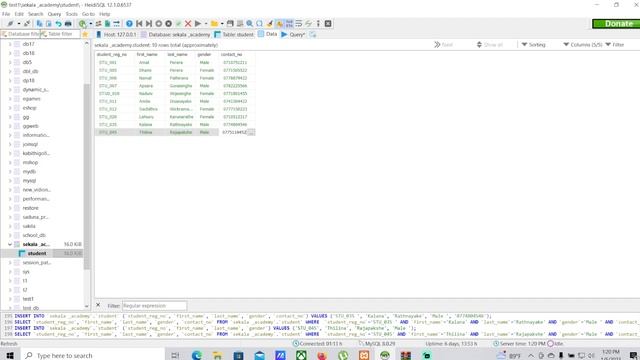The height and width of the screenshot is (360, 640).
Task: Close the filter panel with X
Action: coord(98,305)
